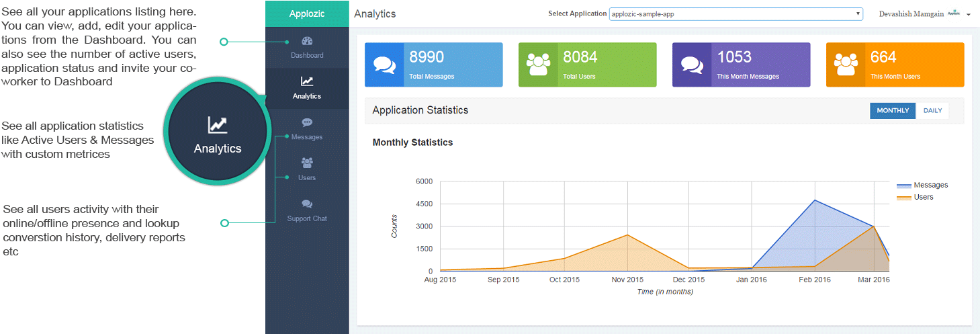Click the 8990 total messages count
This screenshot has height=334, width=980.
click(x=427, y=57)
